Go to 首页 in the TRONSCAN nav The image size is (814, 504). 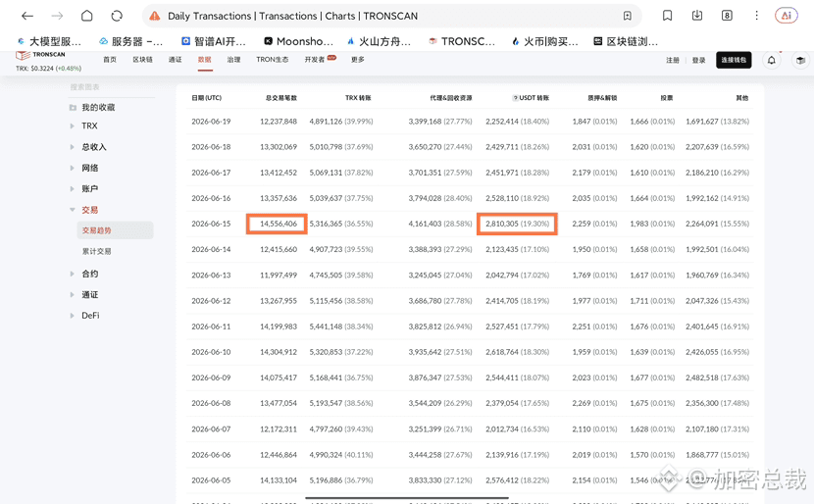point(110,60)
